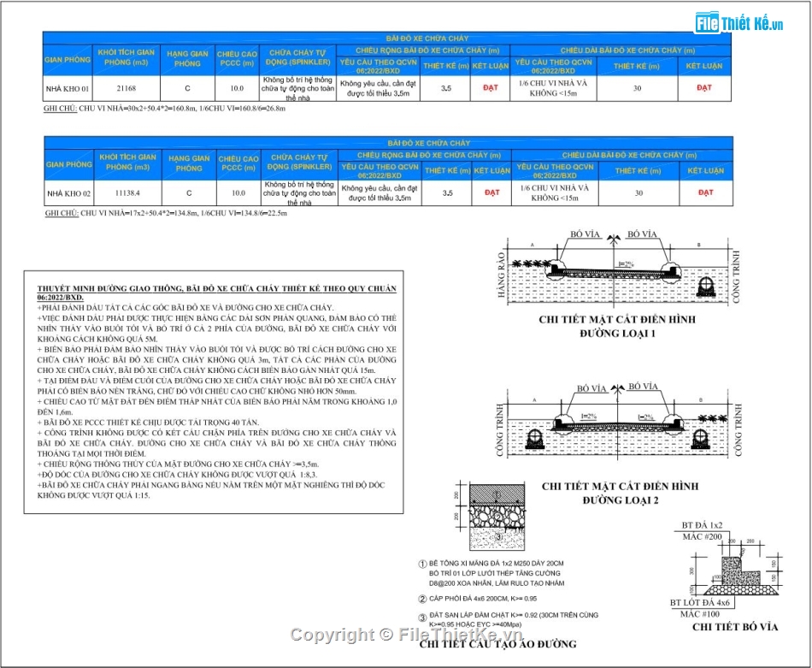
Task: Click the line "BÃI ĐỖ XE PCCC THIẾT KẾ CHỊU ĐƯỢC TẢI TRỌNG 40 TẤN"
Action: 148,423
